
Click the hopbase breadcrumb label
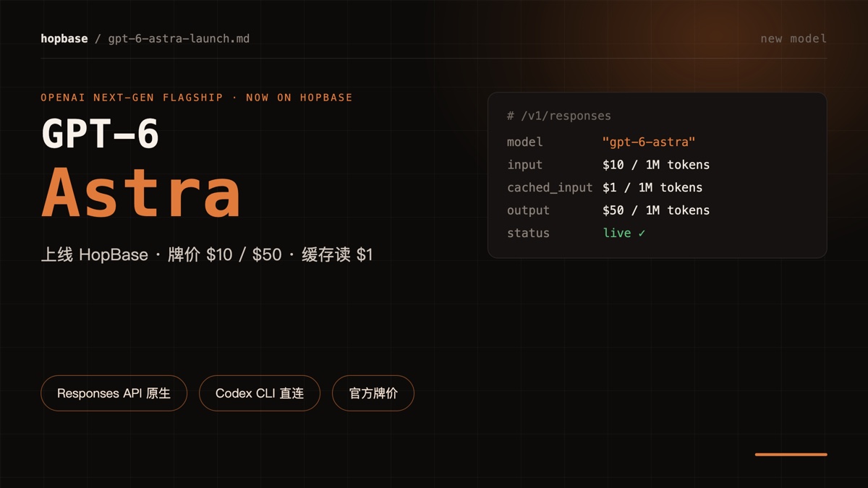pyautogui.click(x=64, y=39)
